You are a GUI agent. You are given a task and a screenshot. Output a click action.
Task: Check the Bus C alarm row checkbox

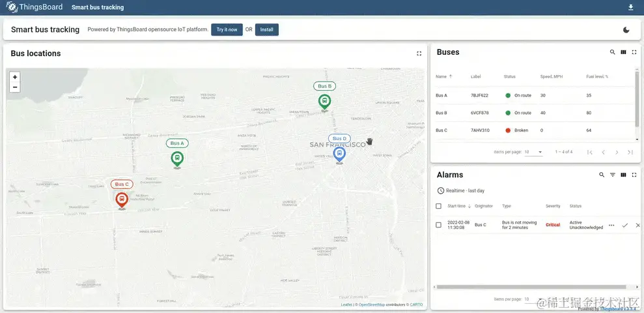pos(439,225)
